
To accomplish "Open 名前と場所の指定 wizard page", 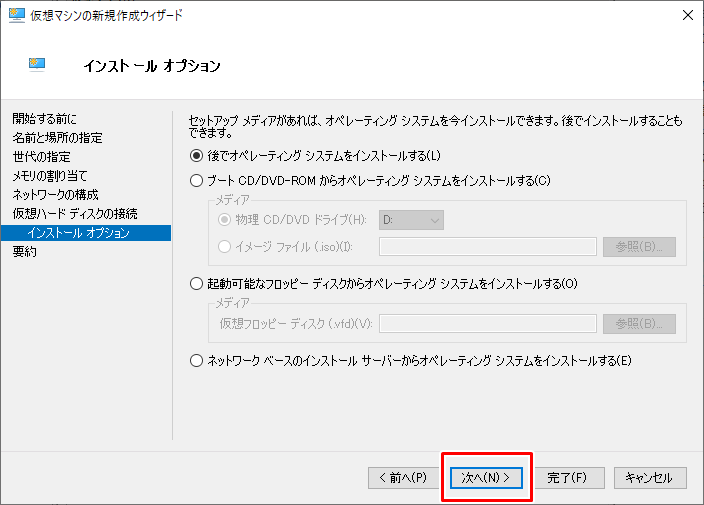I will pyautogui.click(x=57, y=138).
